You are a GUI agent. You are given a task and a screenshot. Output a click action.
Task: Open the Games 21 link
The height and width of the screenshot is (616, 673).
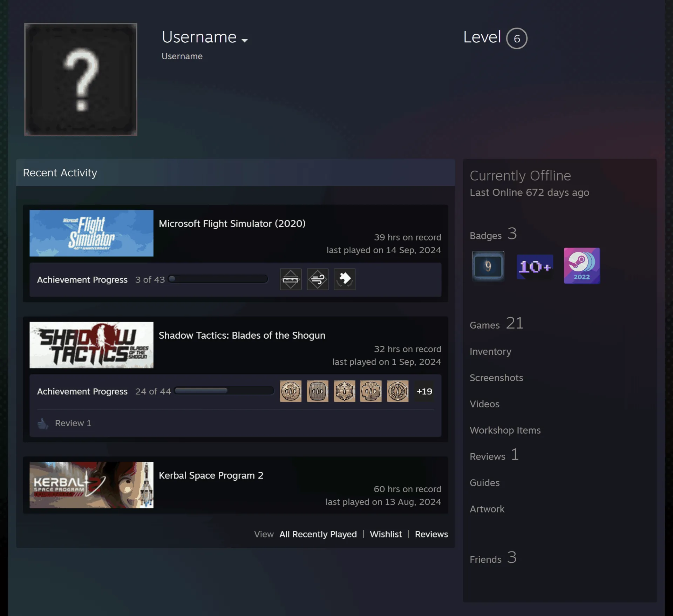coord(496,323)
